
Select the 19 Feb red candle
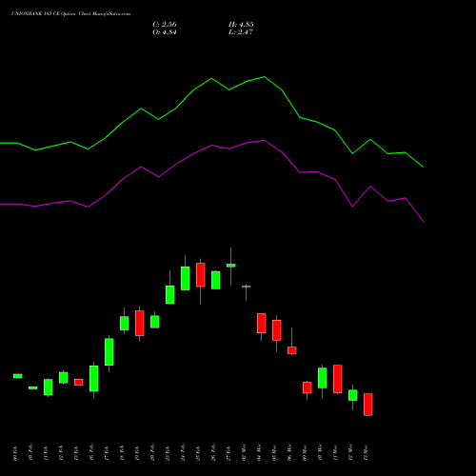(140, 323)
